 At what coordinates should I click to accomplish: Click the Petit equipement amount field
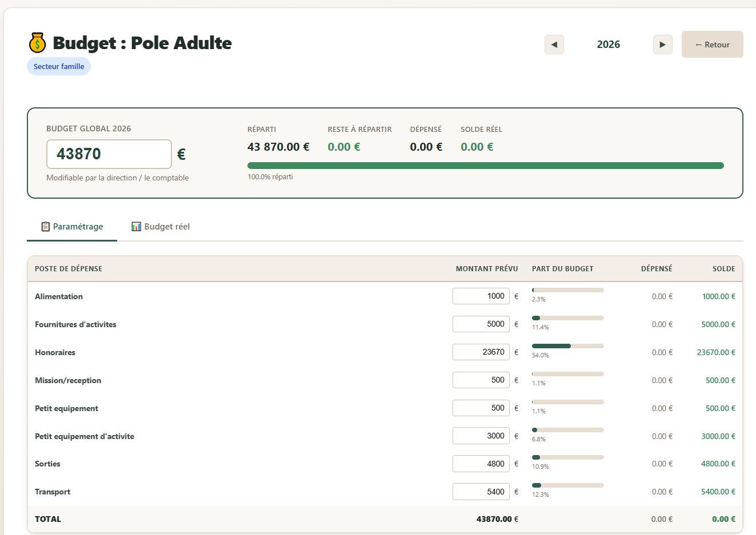coord(481,408)
